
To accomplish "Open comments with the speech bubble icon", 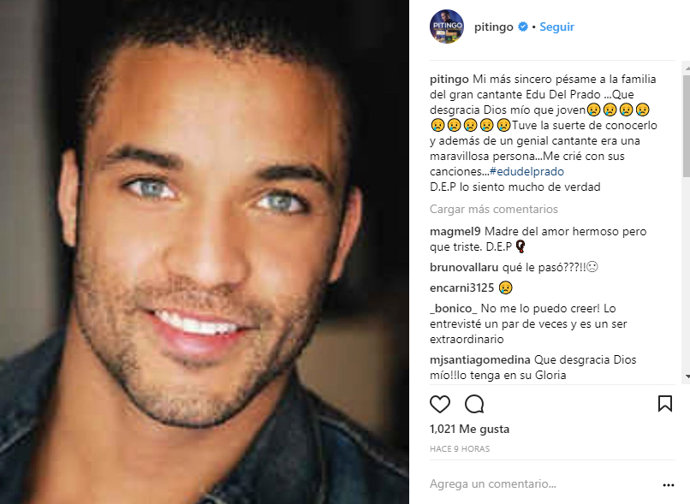I will (474, 404).
